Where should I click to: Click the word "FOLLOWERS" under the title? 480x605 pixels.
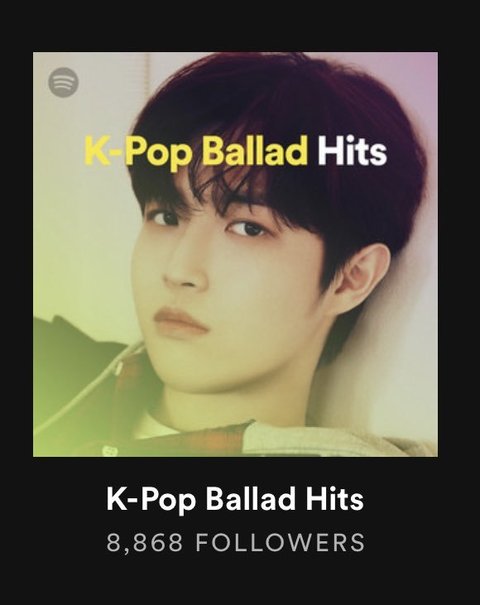[280, 542]
